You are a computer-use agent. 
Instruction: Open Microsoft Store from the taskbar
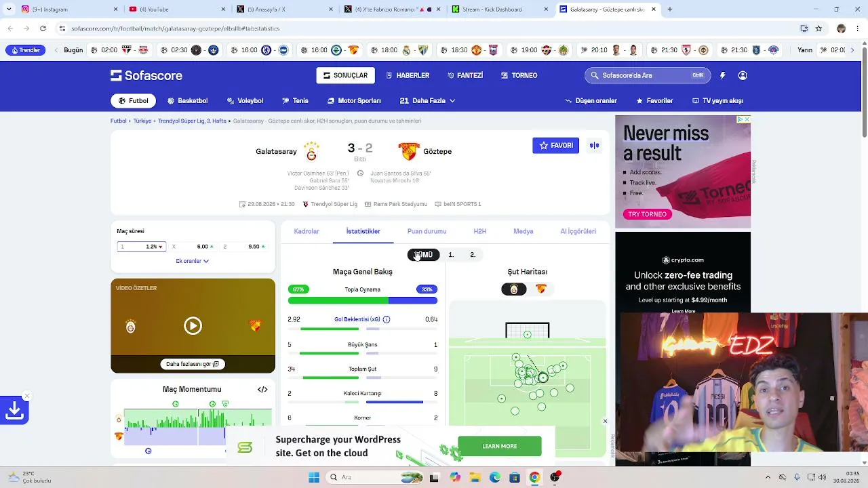tap(515, 477)
